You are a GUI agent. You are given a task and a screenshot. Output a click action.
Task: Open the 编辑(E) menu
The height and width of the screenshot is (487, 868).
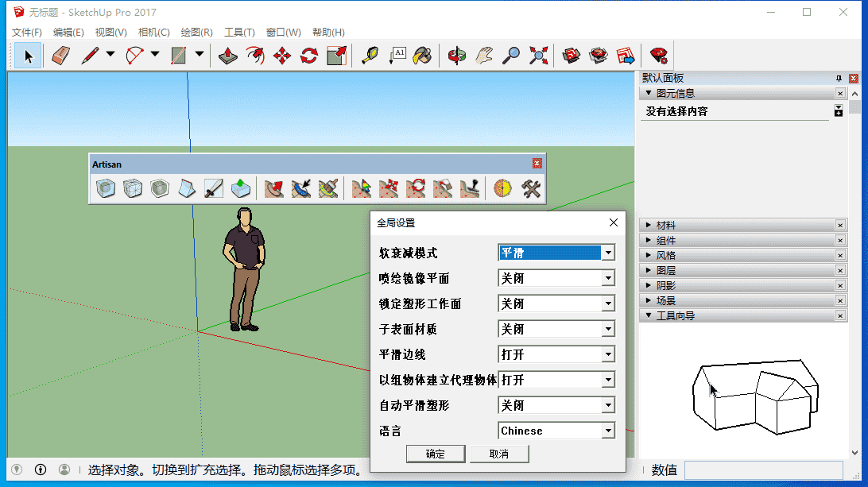(68, 32)
